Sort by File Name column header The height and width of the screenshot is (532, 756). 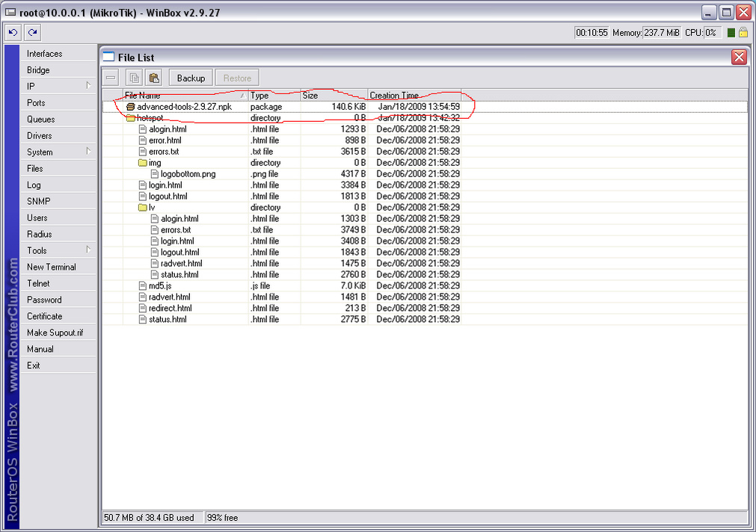click(x=185, y=95)
